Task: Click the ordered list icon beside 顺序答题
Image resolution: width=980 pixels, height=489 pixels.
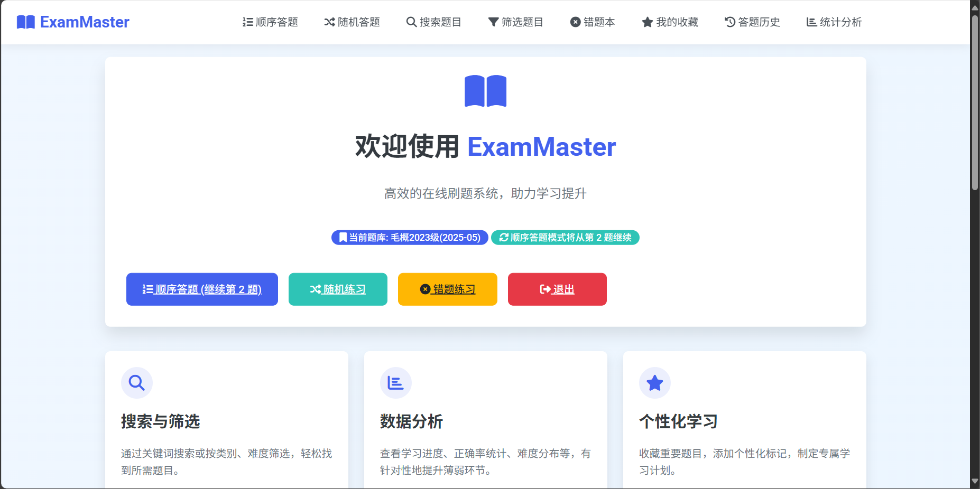Action: click(x=248, y=22)
